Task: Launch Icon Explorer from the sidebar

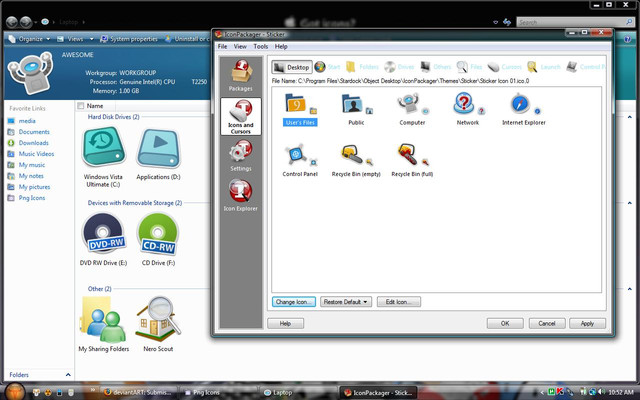Action: click(240, 196)
